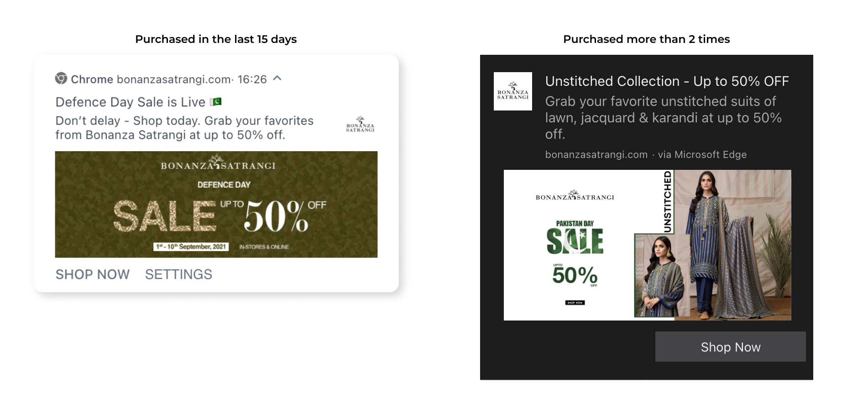868x410 pixels.
Task: Click the bonanzasatrangi.com via Microsoft Edge source line
Action: [x=645, y=155]
